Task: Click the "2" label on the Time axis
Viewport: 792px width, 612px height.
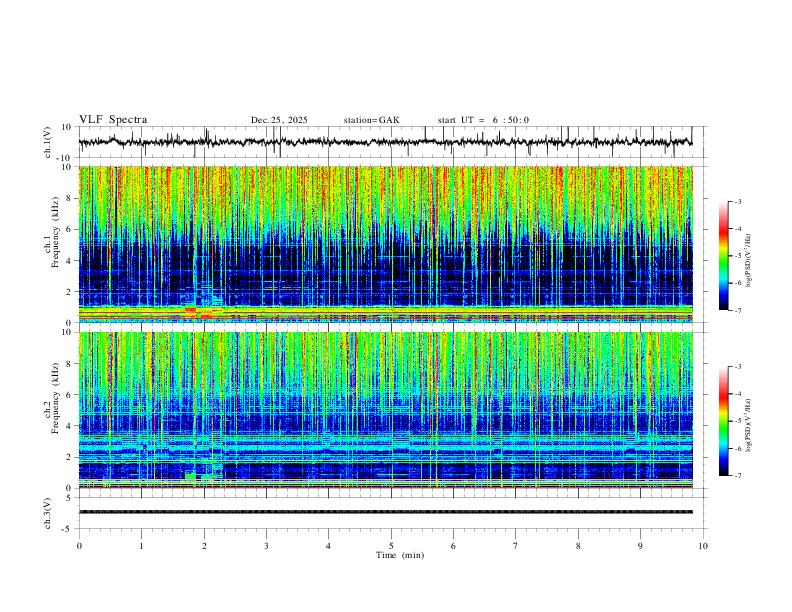Action: tap(204, 546)
